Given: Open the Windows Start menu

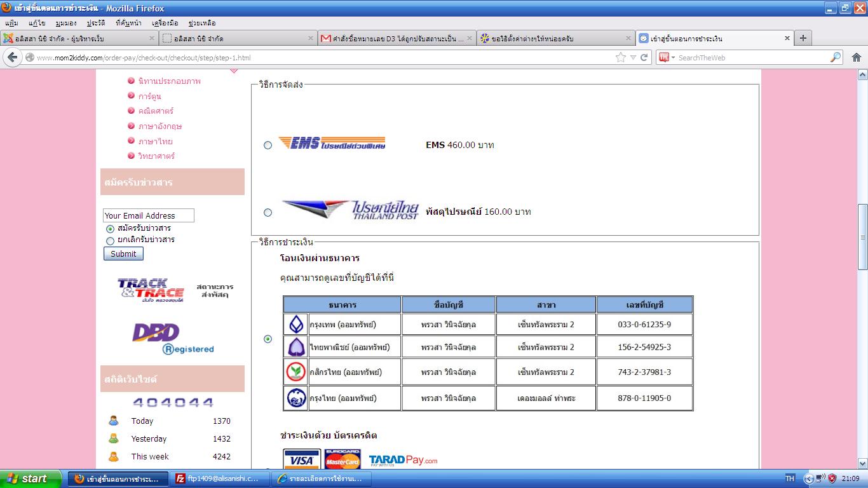Looking at the screenshot, I should [31, 478].
